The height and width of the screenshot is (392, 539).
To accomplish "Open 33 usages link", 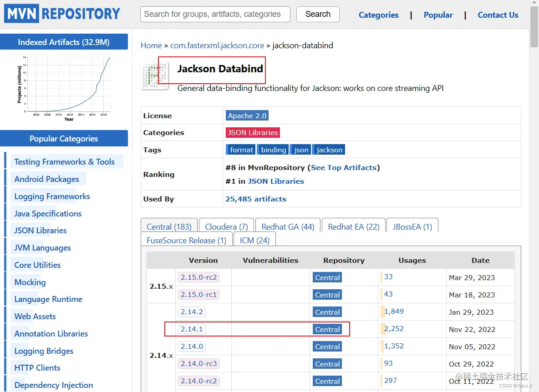I will coord(388,277).
